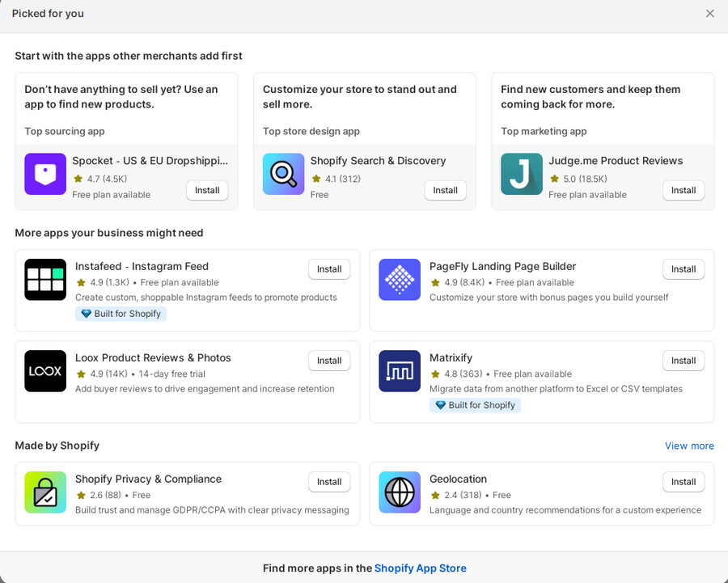Click the Judge.me J app icon
This screenshot has width=728, height=583.
pyautogui.click(x=522, y=174)
